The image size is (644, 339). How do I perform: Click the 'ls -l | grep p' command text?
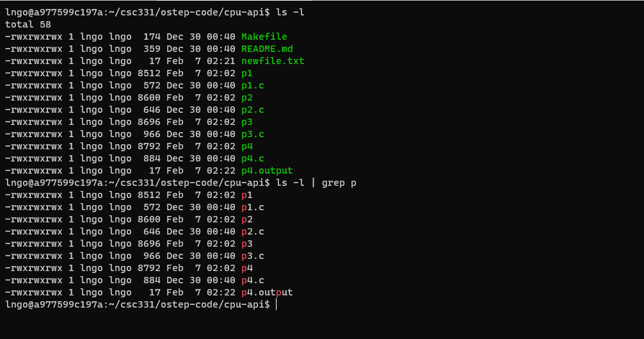(x=316, y=183)
